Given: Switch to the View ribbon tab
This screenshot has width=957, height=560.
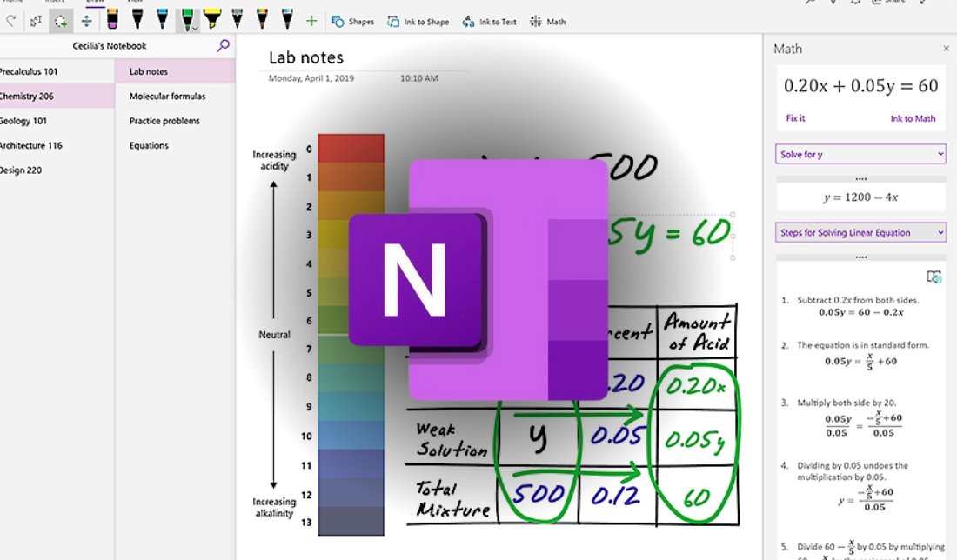Looking at the screenshot, I should click(137, 3).
